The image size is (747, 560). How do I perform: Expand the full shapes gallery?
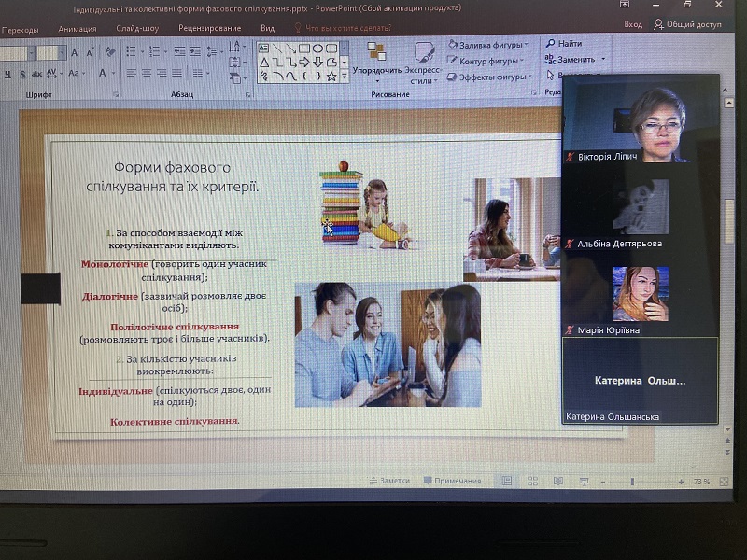[x=345, y=76]
